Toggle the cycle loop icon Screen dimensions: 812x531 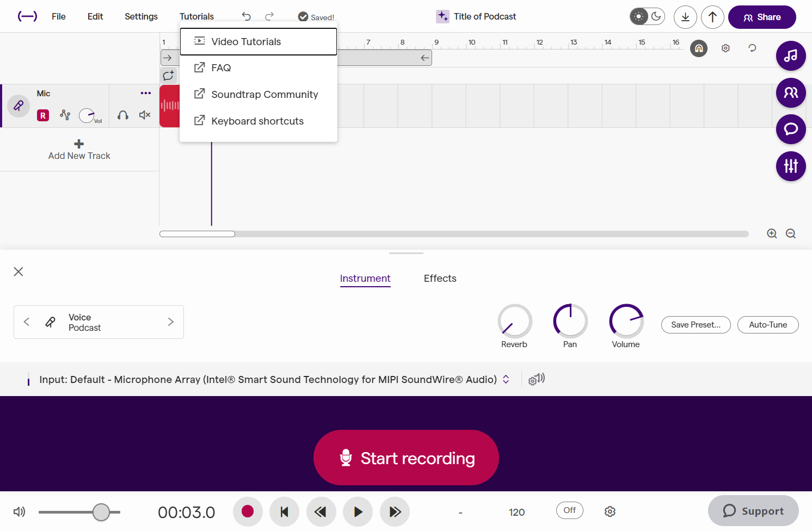tap(752, 48)
